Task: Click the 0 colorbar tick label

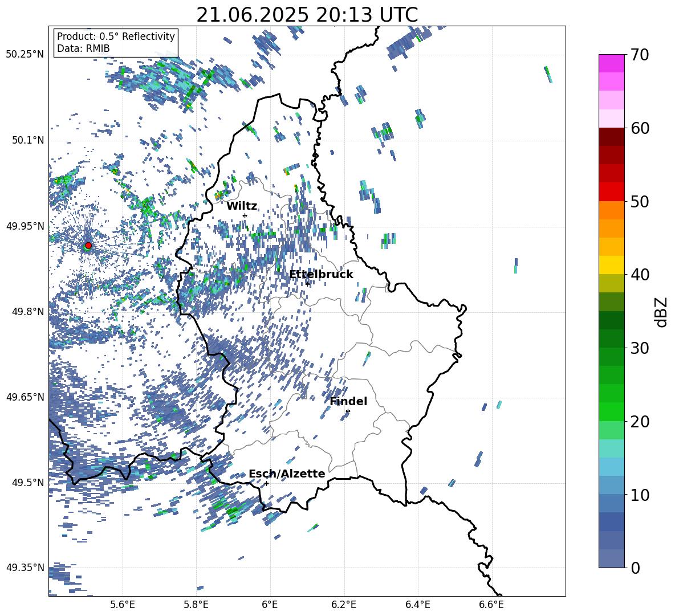Action: click(x=636, y=568)
